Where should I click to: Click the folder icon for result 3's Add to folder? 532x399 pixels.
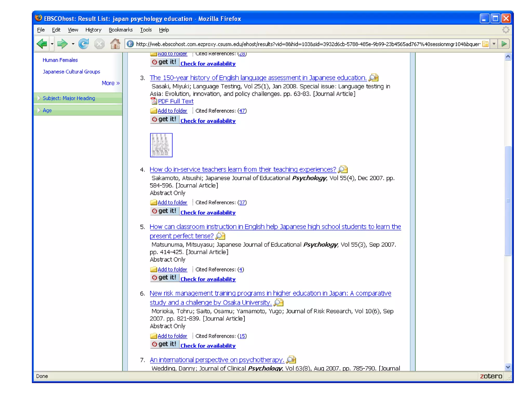click(x=154, y=111)
